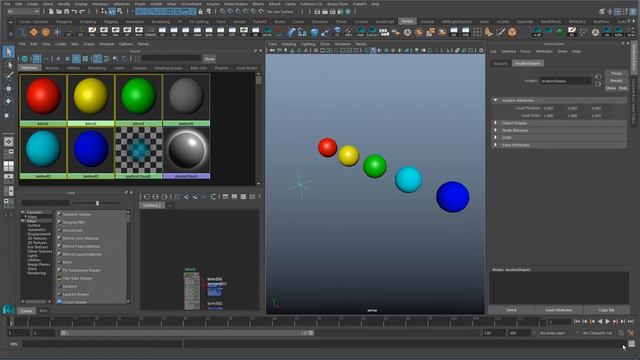640x360 pixels.
Task: Click the playback range slider bar
Action: pyautogui.click(x=187, y=333)
